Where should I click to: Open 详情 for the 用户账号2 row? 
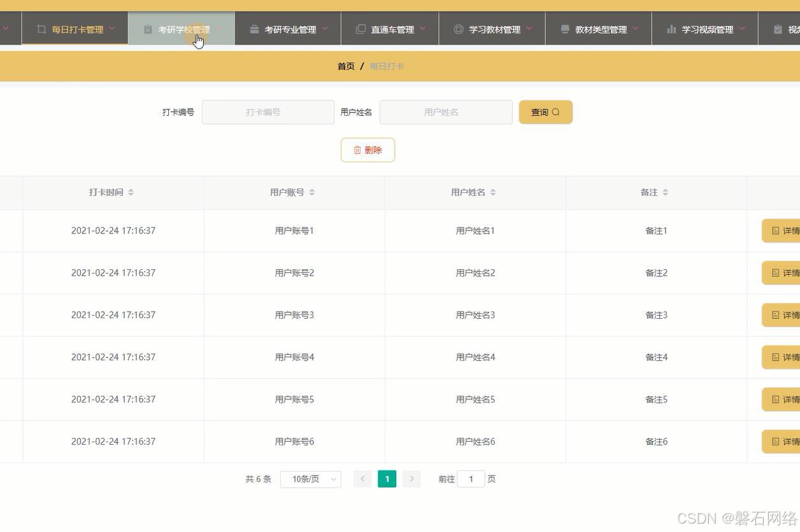pyautogui.click(x=782, y=273)
